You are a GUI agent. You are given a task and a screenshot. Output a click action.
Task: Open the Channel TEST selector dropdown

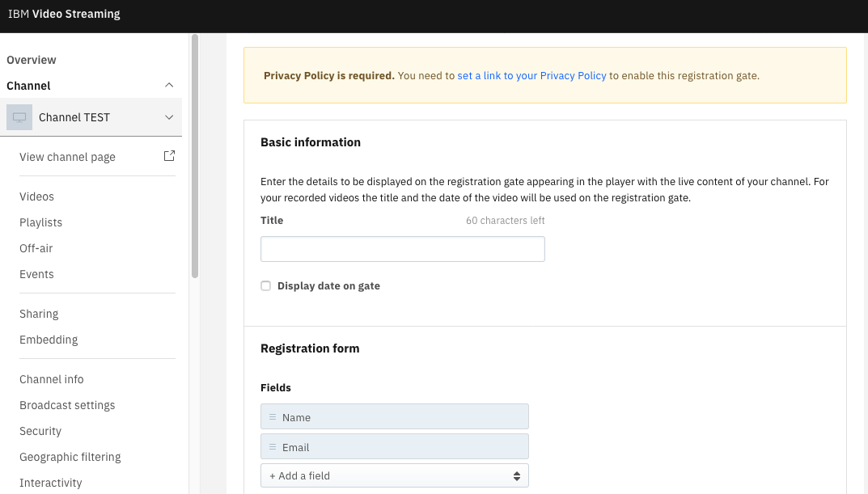click(x=91, y=117)
